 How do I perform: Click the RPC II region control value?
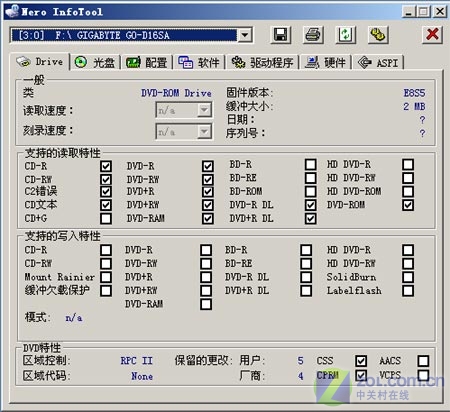(136, 360)
